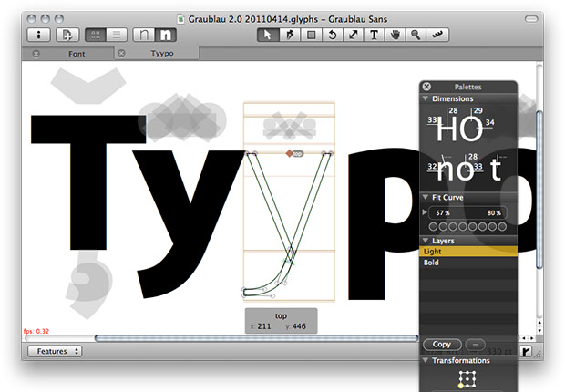
Task: Switch to the Tyypo tab
Action: (x=162, y=54)
